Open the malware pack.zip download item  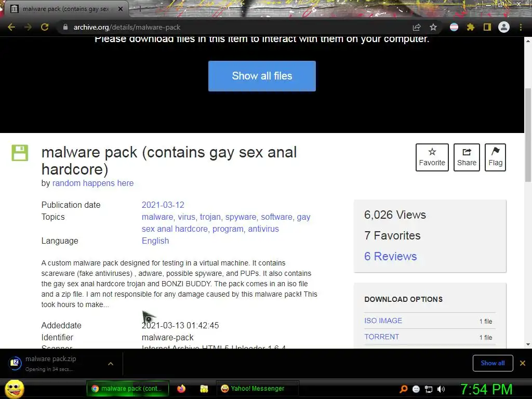pos(51,363)
